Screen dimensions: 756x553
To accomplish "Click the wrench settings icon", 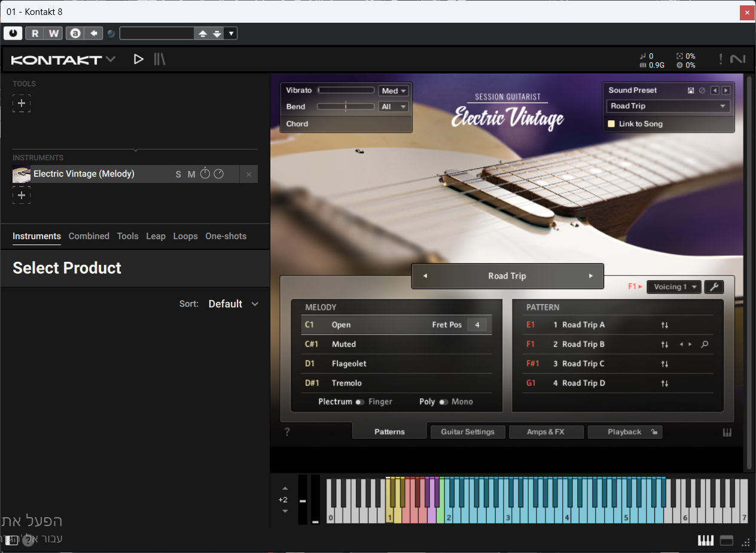I will [714, 287].
